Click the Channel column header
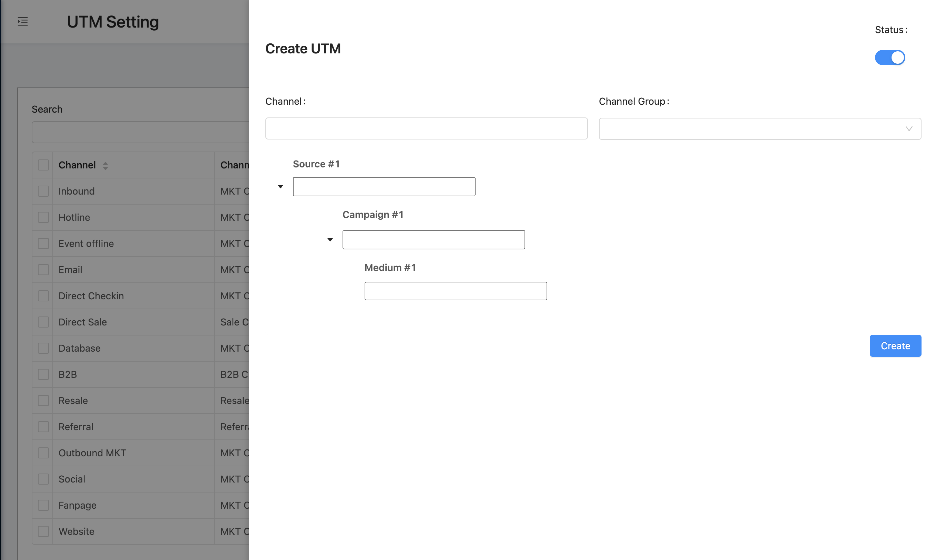The height and width of the screenshot is (560, 936). (x=77, y=165)
